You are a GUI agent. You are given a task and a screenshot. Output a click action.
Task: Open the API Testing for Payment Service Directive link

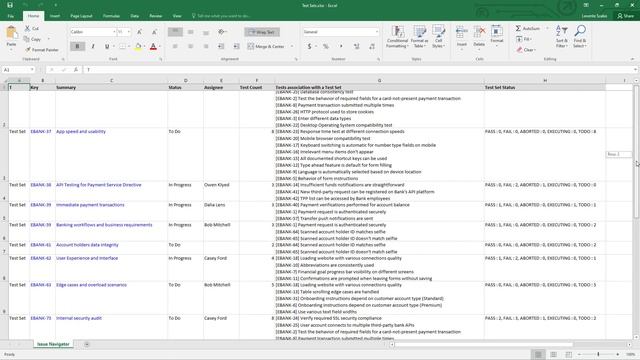click(99, 185)
